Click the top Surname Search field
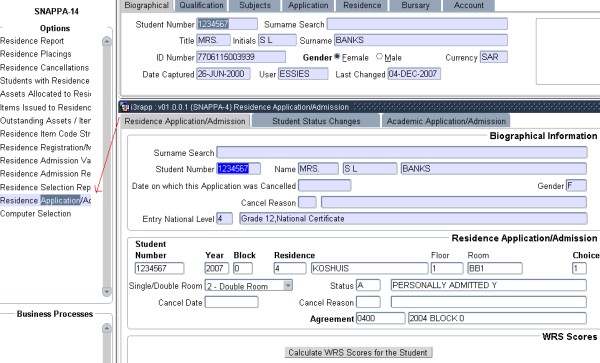 pos(417,24)
